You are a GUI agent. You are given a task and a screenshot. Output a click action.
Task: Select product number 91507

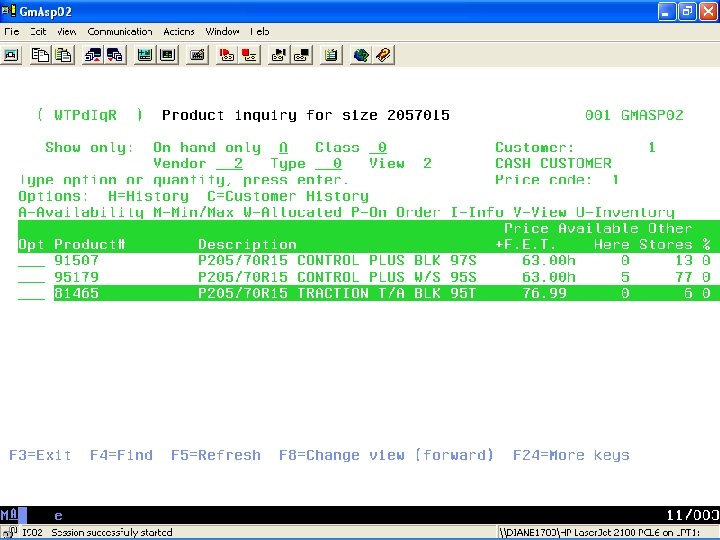pos(76,260)
